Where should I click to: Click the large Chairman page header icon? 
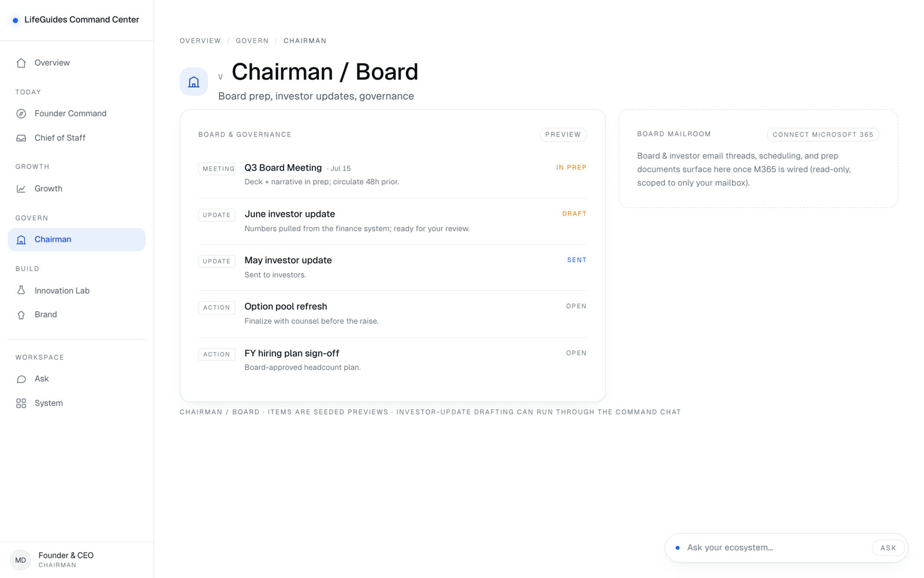[194, 81]
